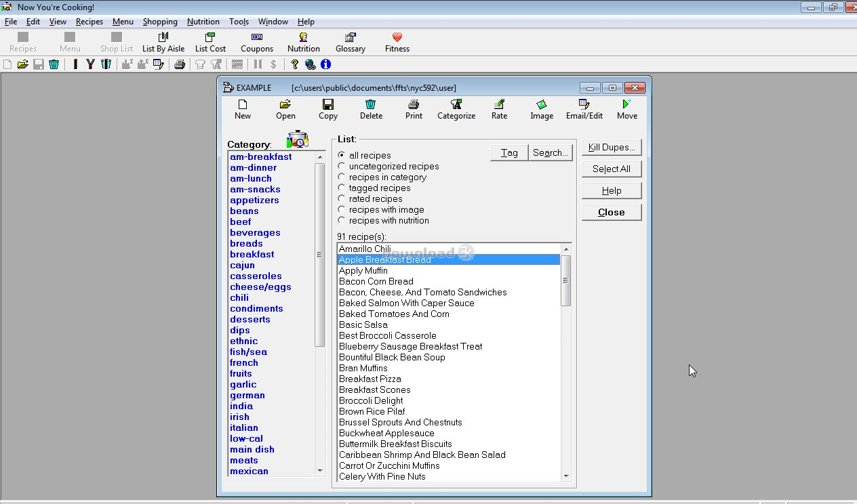Select the "Basic Salsa" recipe
The height and width of the screenshot is (504, 857).
point(449,324)
